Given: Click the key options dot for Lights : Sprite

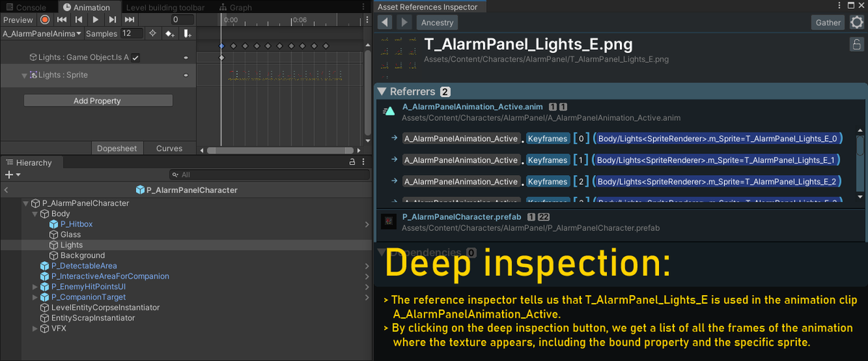Looking at the screenshot, I should pyautogui.click(x=186, y=75).
